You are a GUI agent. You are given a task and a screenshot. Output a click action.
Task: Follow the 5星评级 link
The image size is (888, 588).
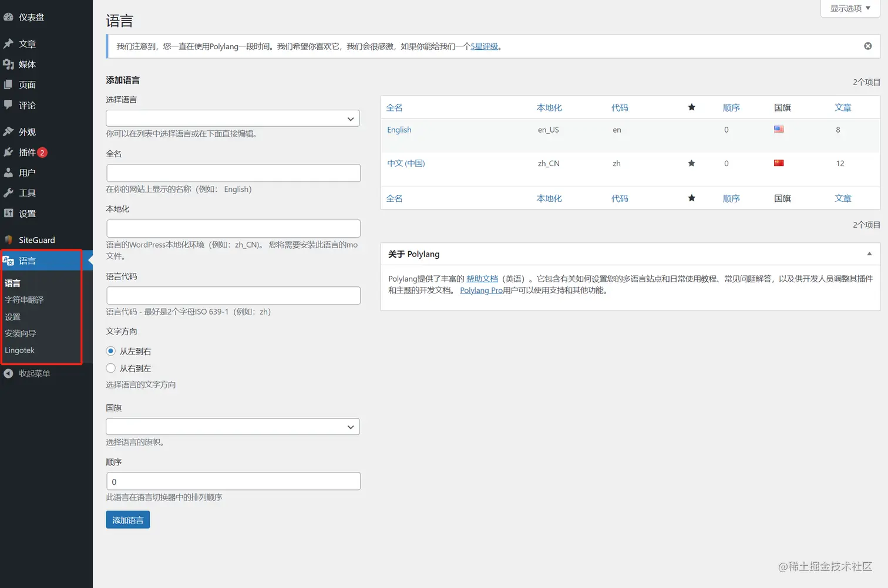click(x=484, y=46)
